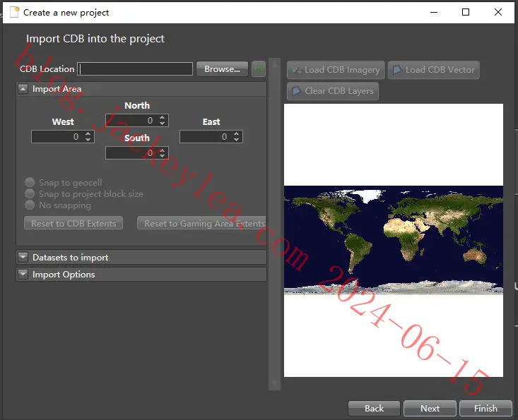
Task: Choose the No snapping radio button
Action: click(30, 205)
